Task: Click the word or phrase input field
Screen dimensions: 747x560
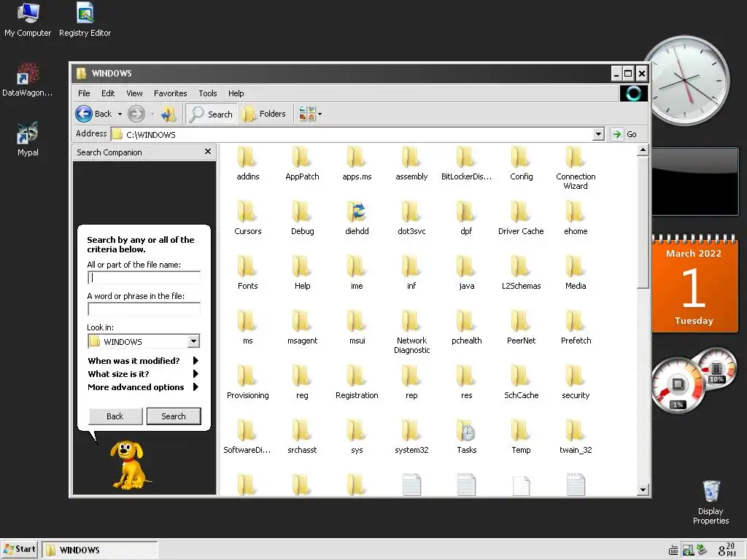Action: (144, 309)
